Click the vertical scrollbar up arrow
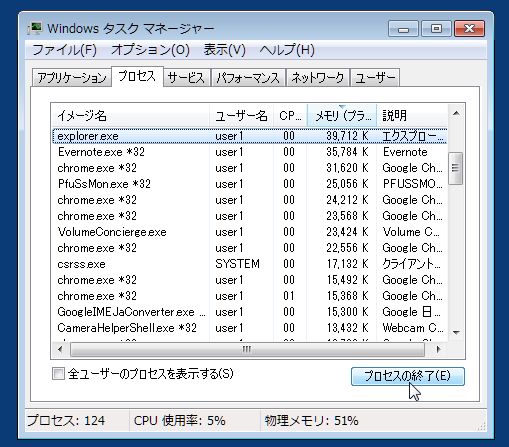Viewport: 509px width, 447px height. pos(456,114)
